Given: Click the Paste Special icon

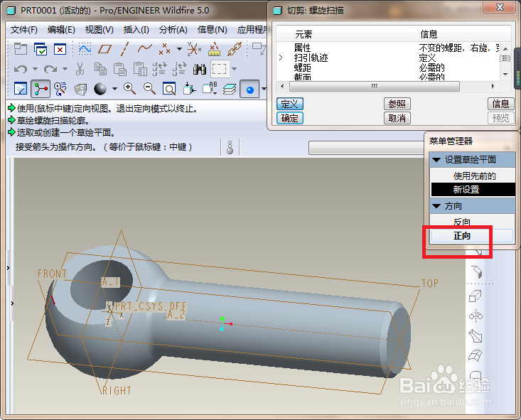Looking at the screenshot, I should click(x=140, y=69).
